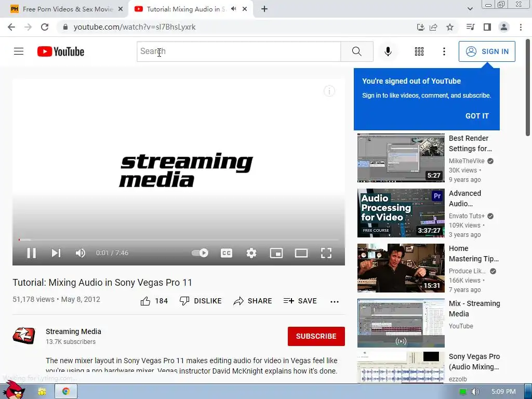
Task: Pause the video
Action: coord(32,253)
